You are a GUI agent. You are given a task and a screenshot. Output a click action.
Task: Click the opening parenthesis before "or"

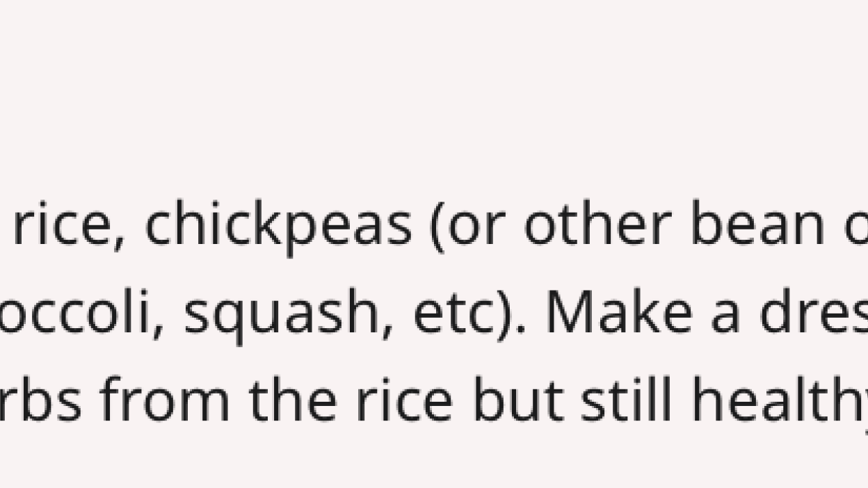click(x=437, y=227)
